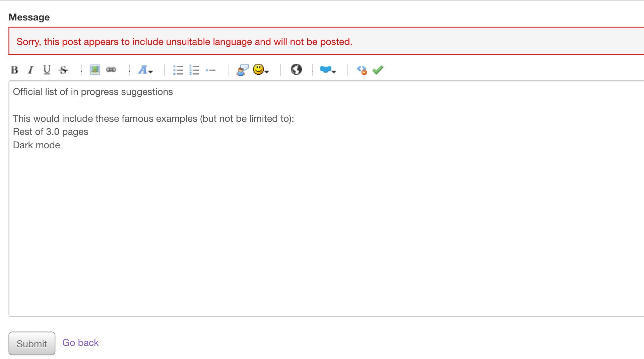Toggle bold formatting
644x359 pixels.
point(14,70)
